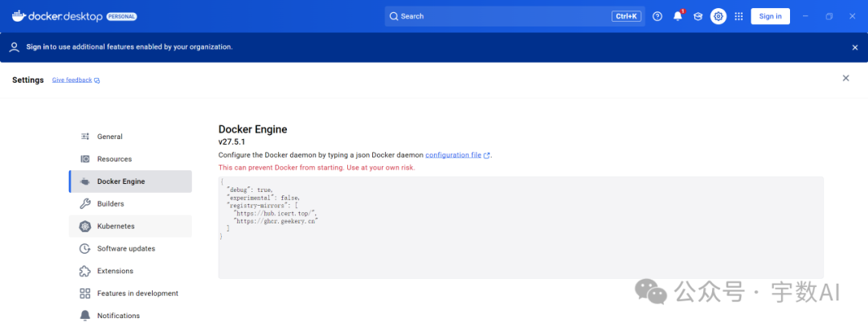Click the user icon in the banner
The image size is (868, 327).
pos(15,47)
